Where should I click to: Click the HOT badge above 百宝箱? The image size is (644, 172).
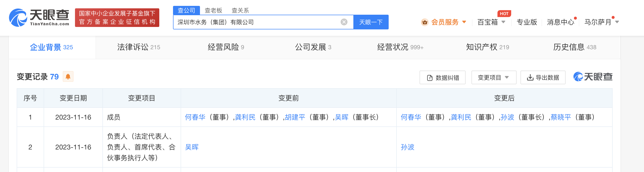(x=504, y=13)
